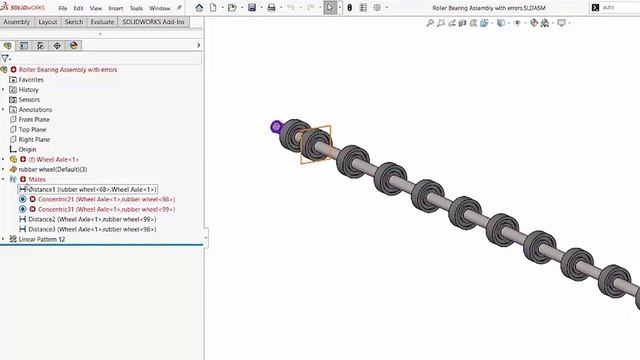Edit Appearance color ball
This screenshot has height=360, width=640.
[x=534, y=23]
